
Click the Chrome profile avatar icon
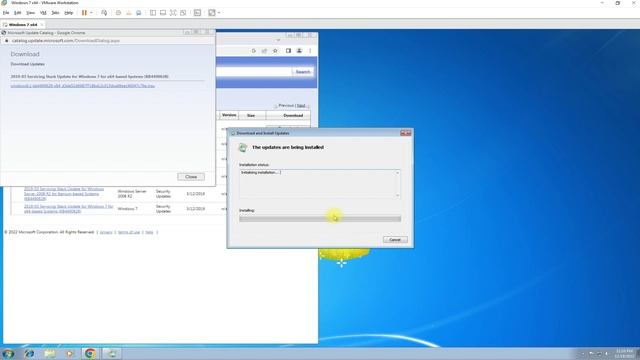tap(299, 51)
